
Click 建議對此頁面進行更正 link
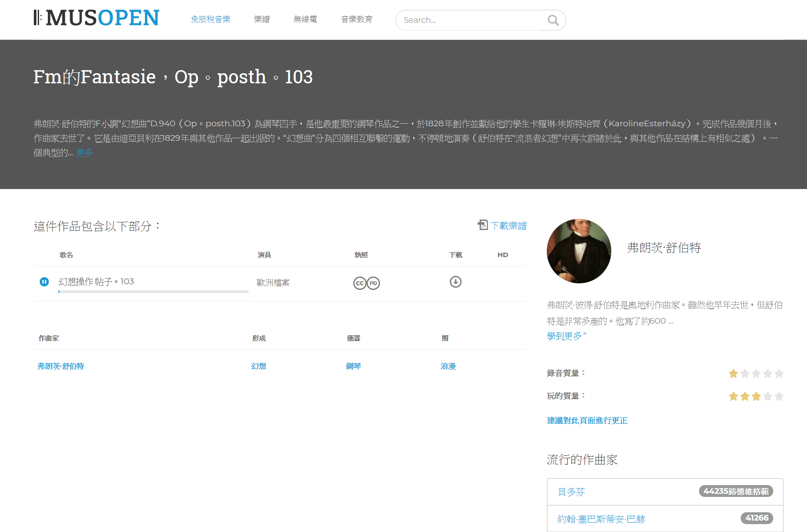point(587,421)
